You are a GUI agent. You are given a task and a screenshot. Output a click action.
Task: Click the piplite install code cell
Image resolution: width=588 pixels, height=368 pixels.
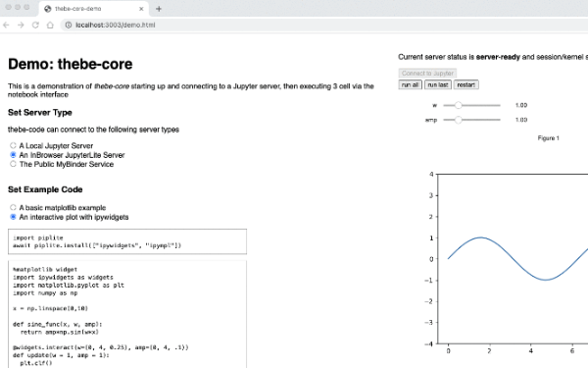(x=127, y=241)
